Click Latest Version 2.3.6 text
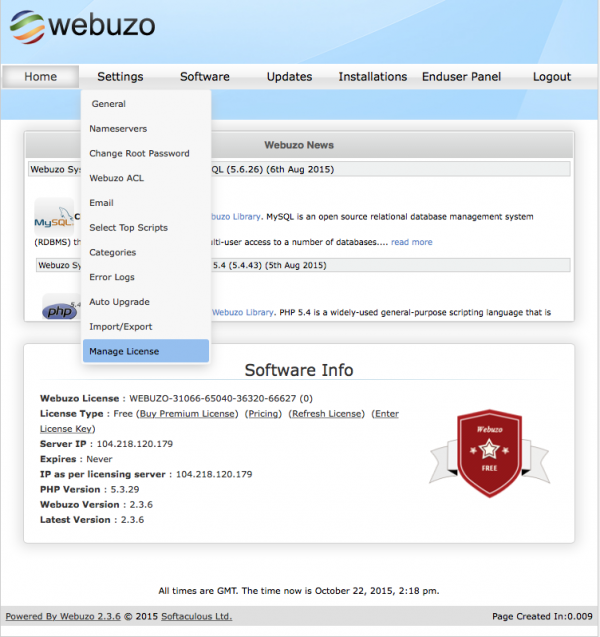The height and width of the screenshot is (637, 600). point(92,520)
